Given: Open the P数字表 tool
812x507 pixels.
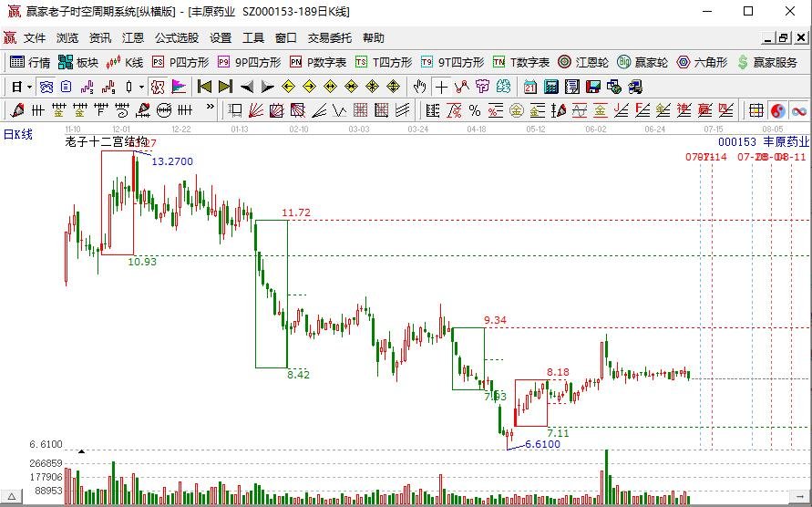Looking at the screenshot, I should (318, 62).
